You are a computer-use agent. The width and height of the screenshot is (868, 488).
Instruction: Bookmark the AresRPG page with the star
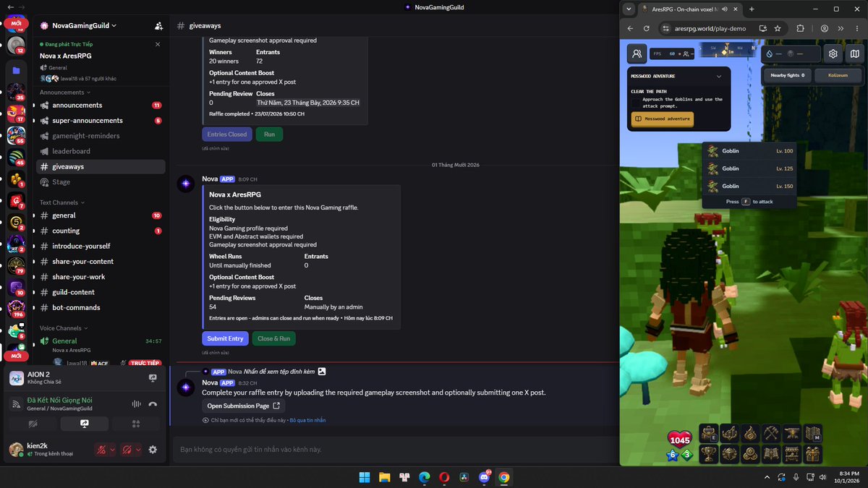[x=778, y=28]
